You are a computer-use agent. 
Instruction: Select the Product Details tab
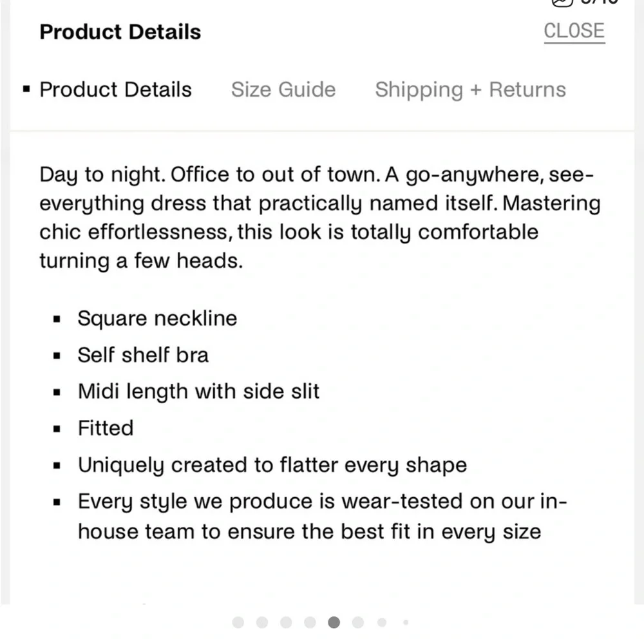click(x=115, y=90)
